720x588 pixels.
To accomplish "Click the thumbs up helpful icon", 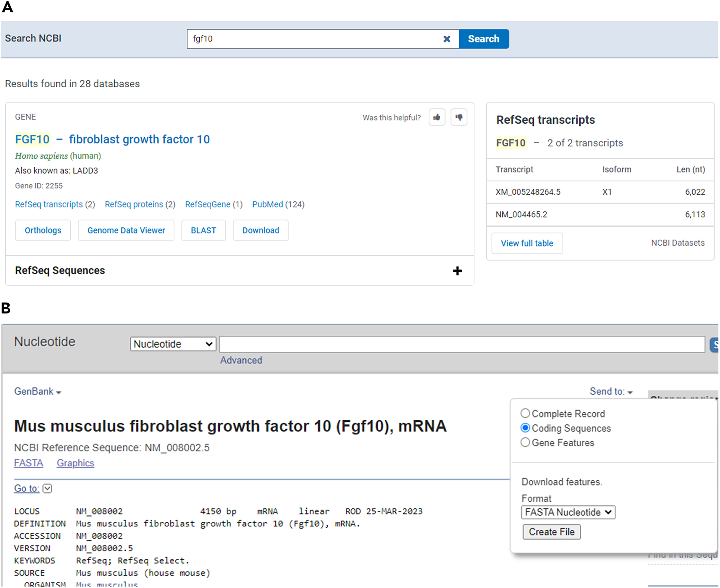I will [437, 117].
